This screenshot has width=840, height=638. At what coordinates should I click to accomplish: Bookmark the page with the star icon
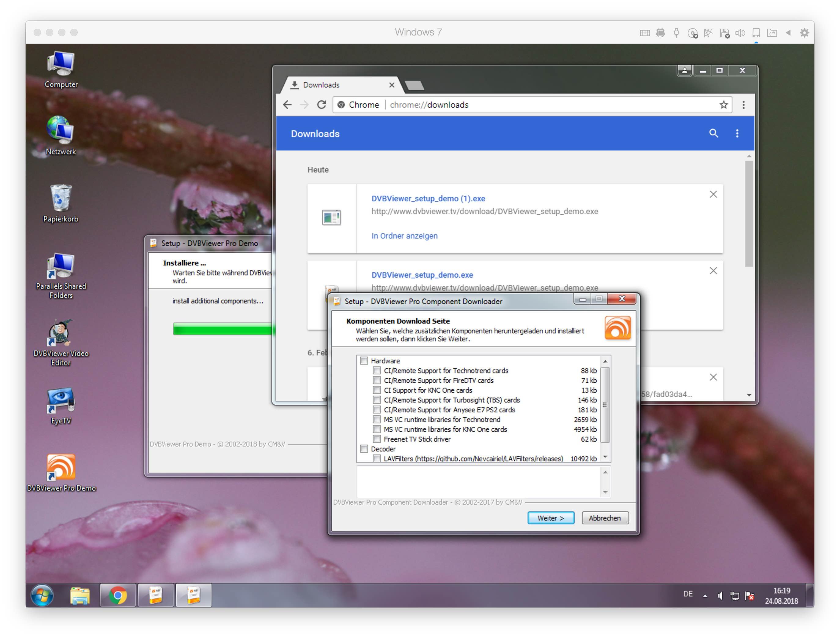tap(724, 105)
